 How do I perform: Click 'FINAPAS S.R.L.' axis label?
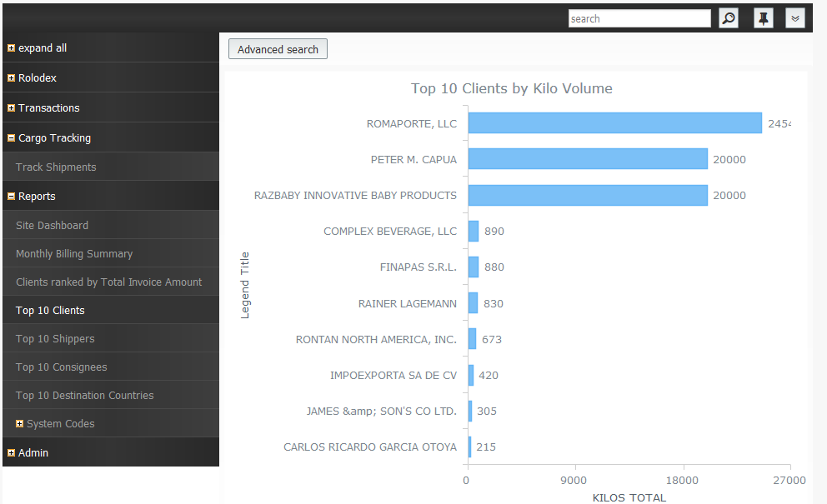(x=419, y=267)
